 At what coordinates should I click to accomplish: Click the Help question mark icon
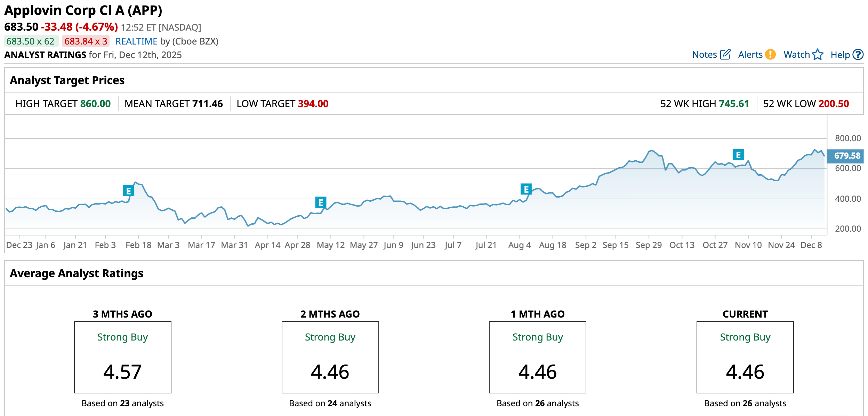858,55
